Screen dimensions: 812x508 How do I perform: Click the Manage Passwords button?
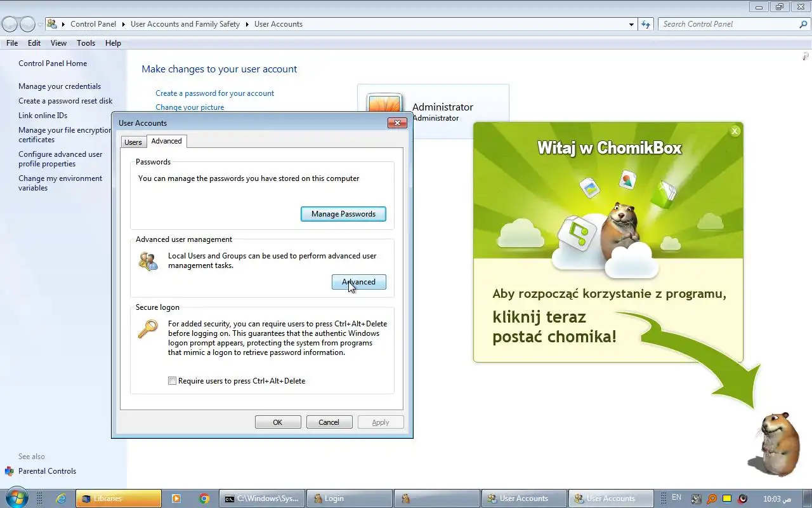343,214
